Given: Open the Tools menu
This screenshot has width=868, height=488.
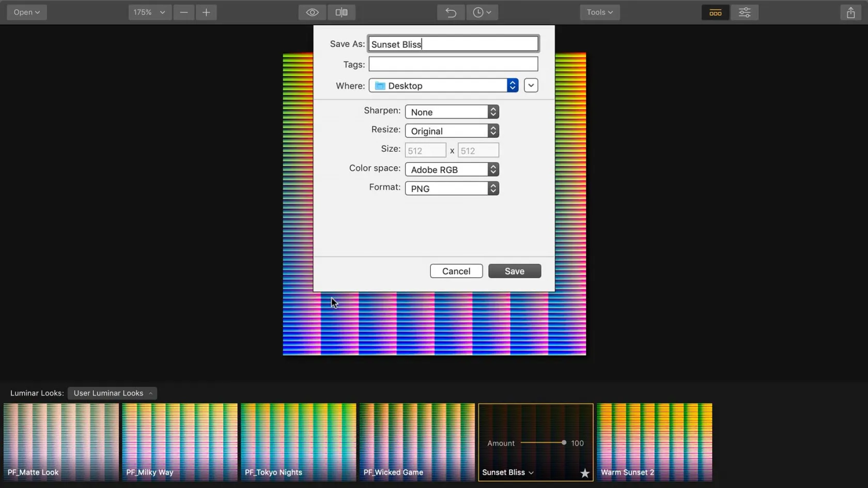Looking at the screenshot, I should point(599,12).
